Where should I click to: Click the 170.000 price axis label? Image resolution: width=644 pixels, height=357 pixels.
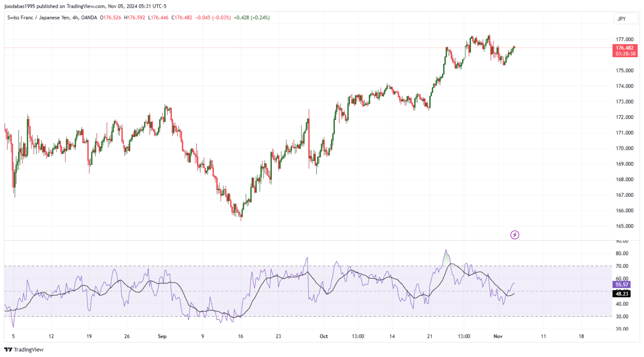(625, 148)
